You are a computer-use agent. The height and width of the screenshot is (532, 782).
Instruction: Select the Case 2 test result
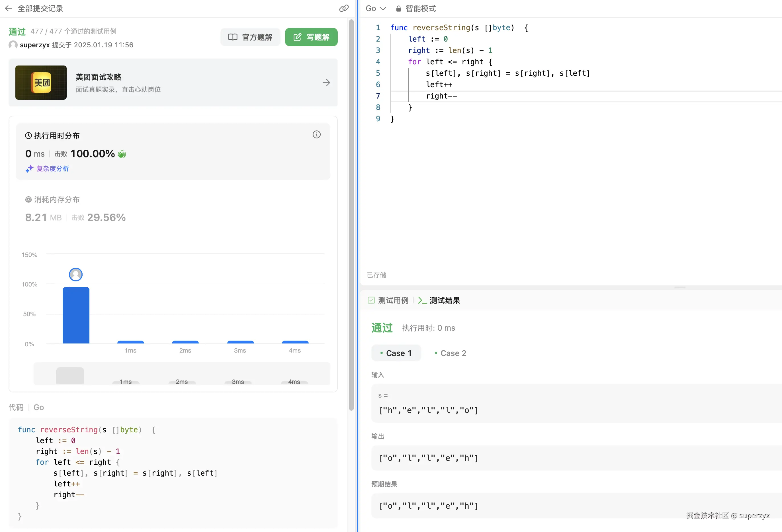click(450, 353)
